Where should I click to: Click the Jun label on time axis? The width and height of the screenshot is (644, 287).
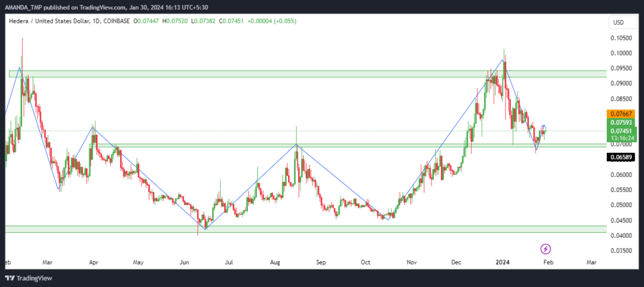click(184, 262)
